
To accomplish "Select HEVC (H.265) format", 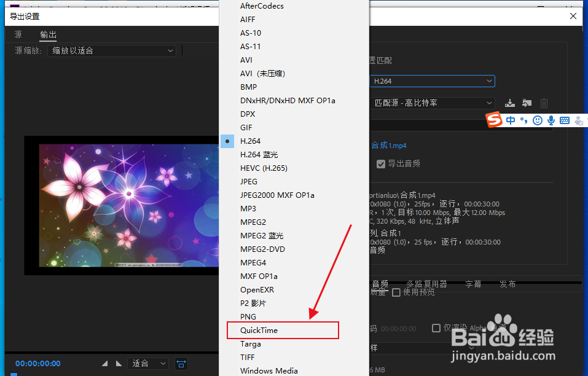I will [264, 168].
